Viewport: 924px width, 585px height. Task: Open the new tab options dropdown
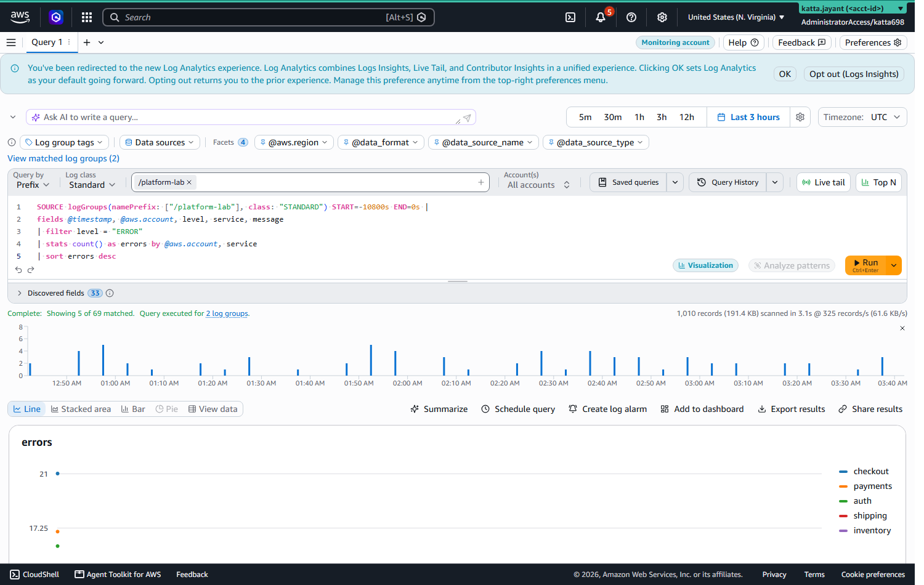[x=101, y=42]
